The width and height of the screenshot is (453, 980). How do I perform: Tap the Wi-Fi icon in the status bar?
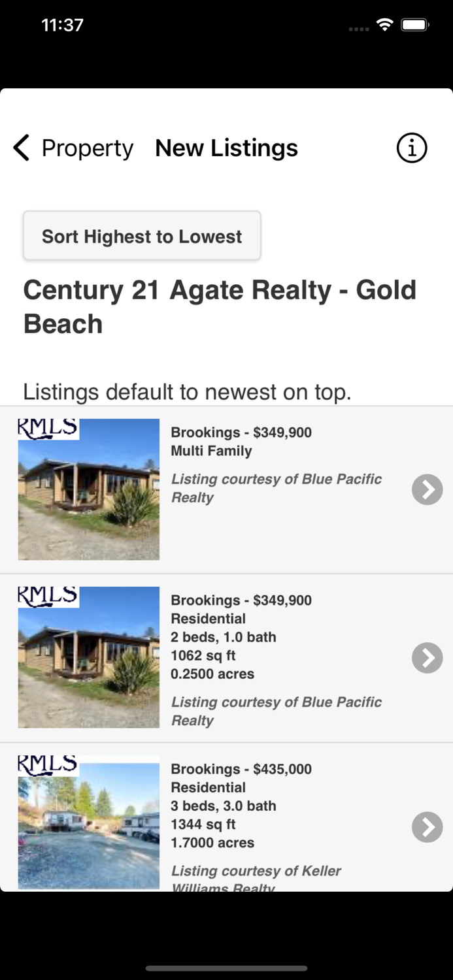pos(384,24)
